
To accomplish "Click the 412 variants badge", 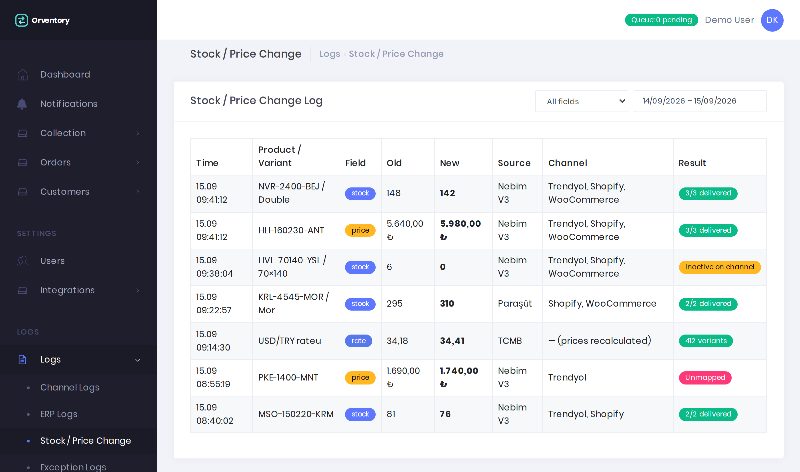I will click(x=706, y=341).
